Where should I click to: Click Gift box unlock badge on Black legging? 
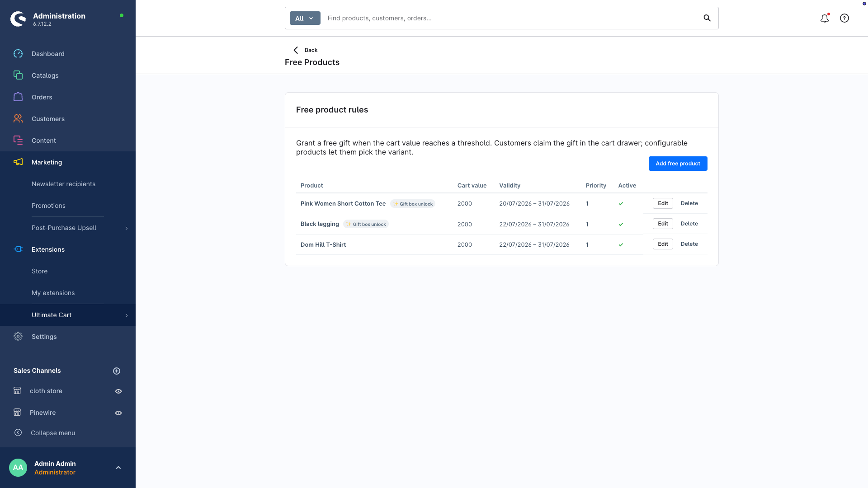[x=366, y=224]
